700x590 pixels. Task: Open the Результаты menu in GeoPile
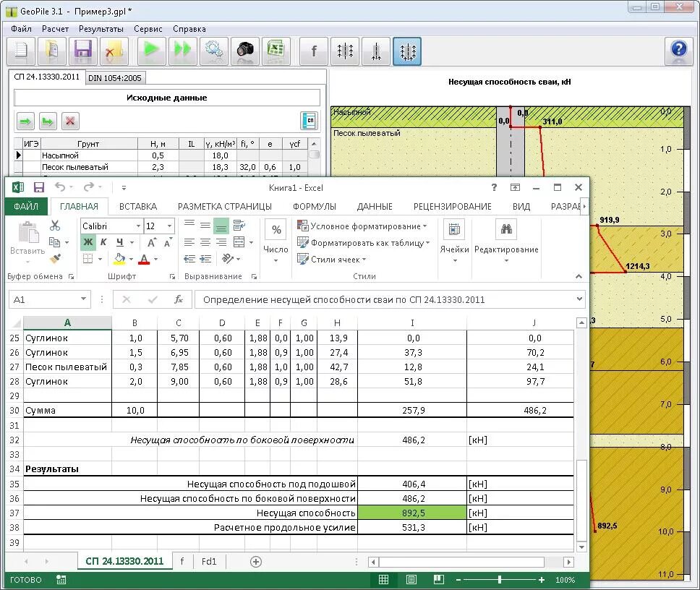pyautogui.click(x=101, y=29)
